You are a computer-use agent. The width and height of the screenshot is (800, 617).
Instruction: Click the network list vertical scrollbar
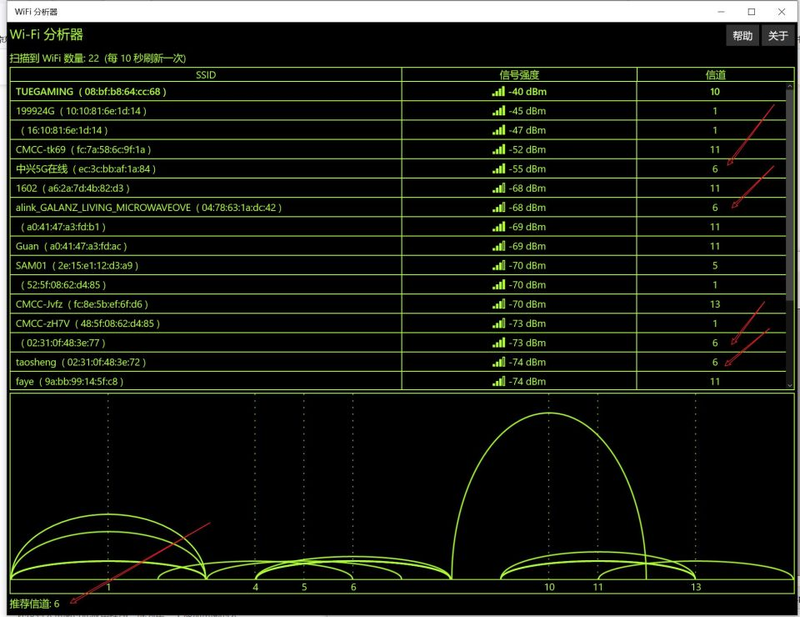pyautogui.click(x=790, y=228)
